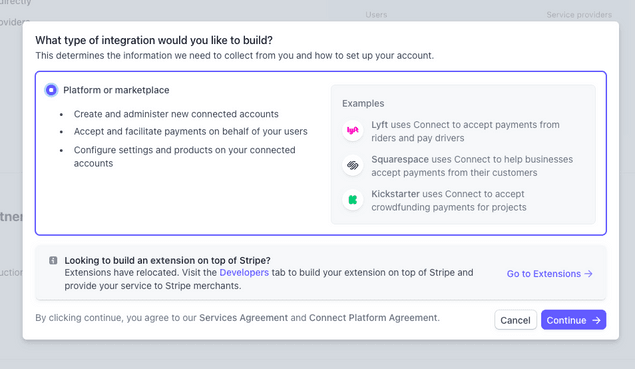Screen dimensions: 635x369
Task: Click the Platform or marketplace label text
Action: 116,90
